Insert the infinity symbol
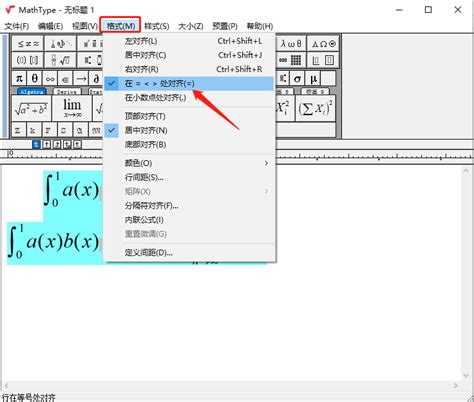Image resolution: width=474 pixels, height=402 pixels. point(50,79)
